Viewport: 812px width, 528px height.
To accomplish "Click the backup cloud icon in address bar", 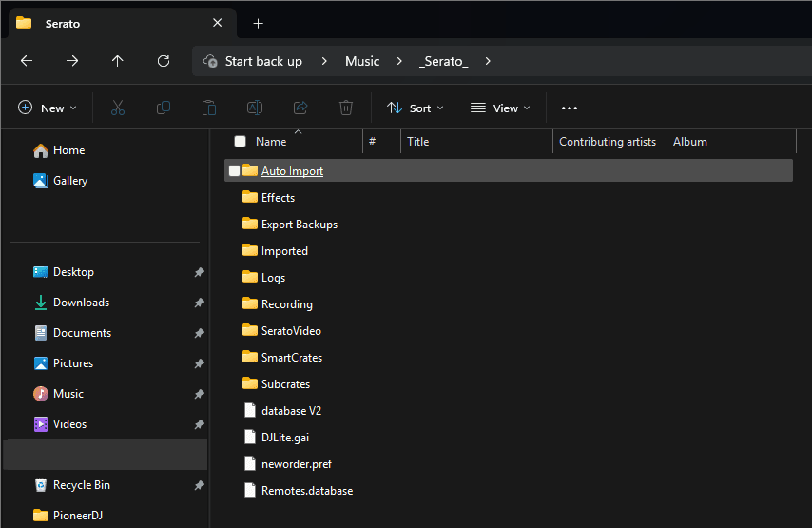I will [x=210, y=61].
